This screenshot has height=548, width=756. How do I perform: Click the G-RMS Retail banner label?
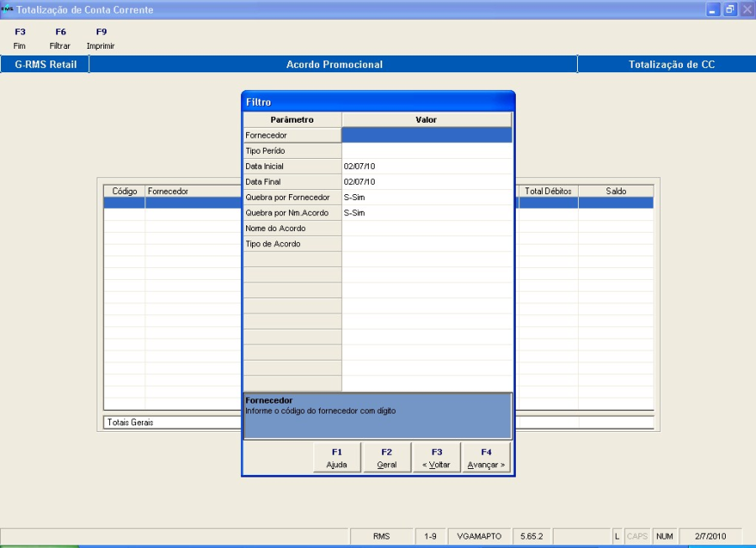pos(45,64)
